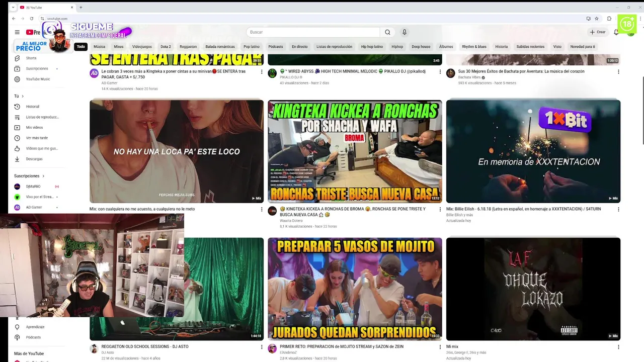The image size is (644, 362).
Task: Open the Shorts sidebar icon
Action: (17, 58)
